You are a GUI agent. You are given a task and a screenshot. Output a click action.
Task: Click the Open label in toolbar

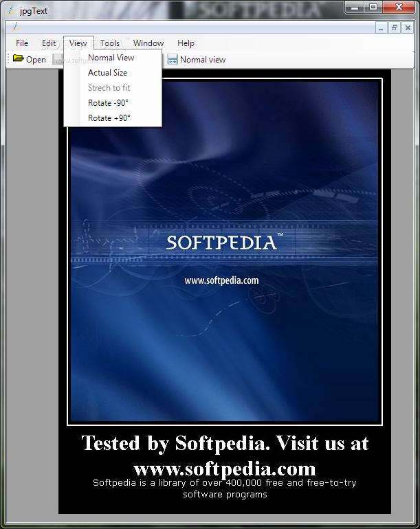(x=36, y=60)
